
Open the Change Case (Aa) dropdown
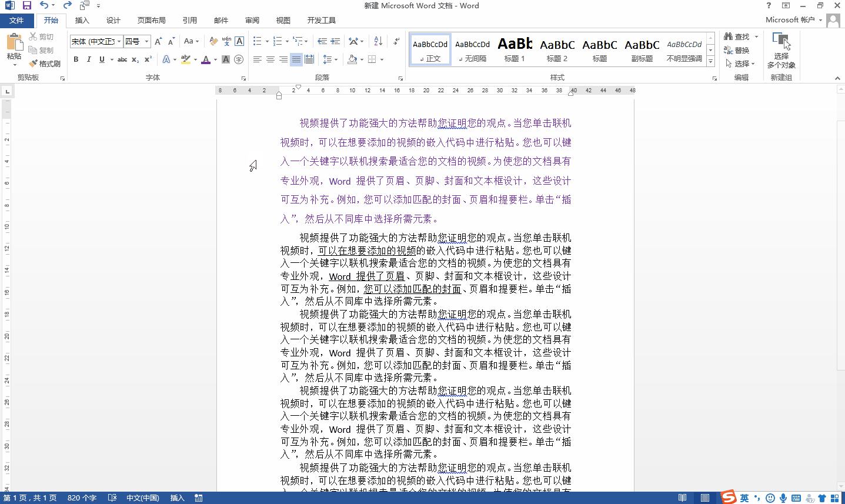[191, 41]
